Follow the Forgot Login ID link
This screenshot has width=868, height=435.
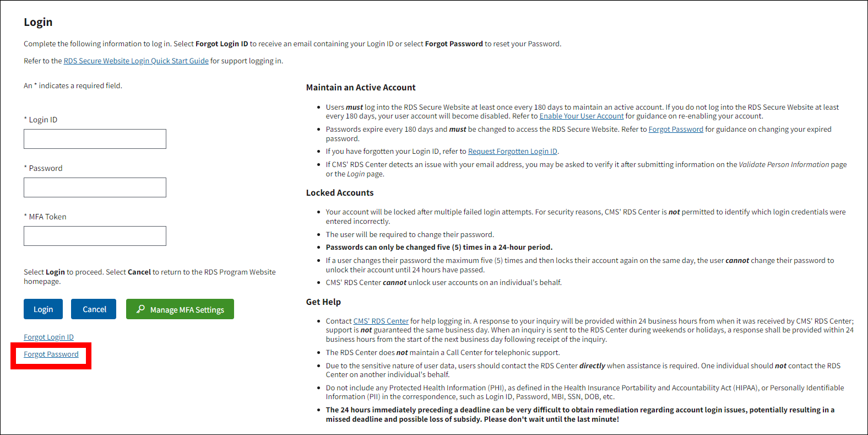[48, 337]
